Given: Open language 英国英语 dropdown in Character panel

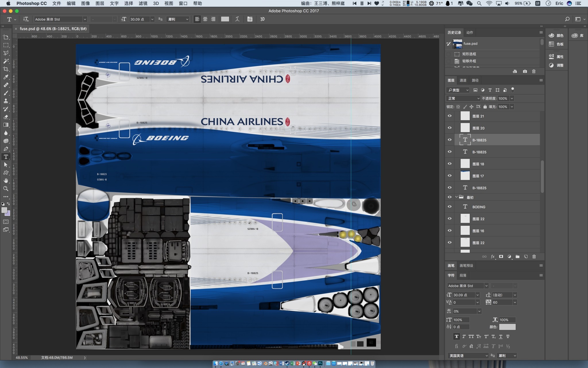Looking at the screenshot, I should (468, 356).
